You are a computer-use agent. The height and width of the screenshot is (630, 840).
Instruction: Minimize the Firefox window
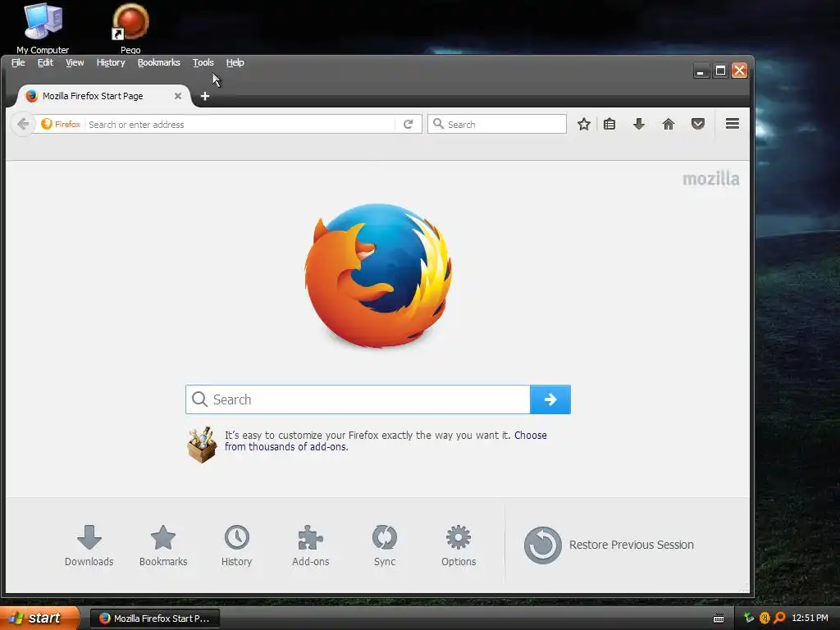point(701,71)
